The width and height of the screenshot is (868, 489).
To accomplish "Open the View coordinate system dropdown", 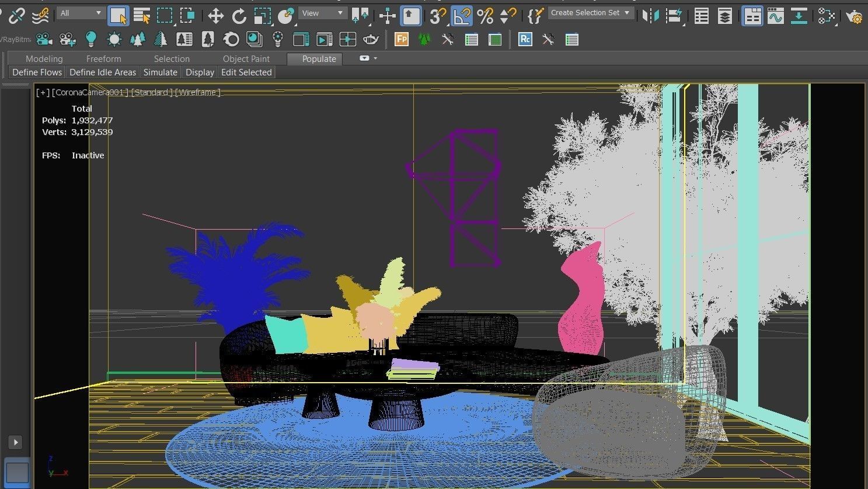I will coord(323,13).
